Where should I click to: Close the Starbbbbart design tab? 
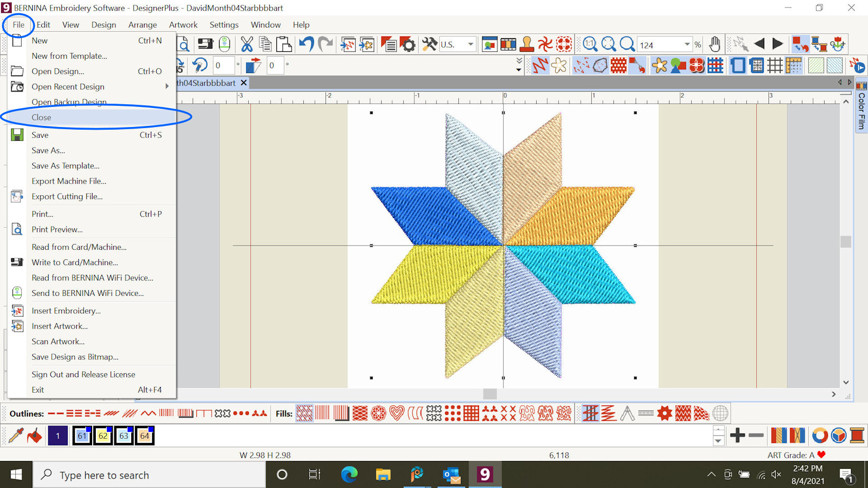[243, 83]
